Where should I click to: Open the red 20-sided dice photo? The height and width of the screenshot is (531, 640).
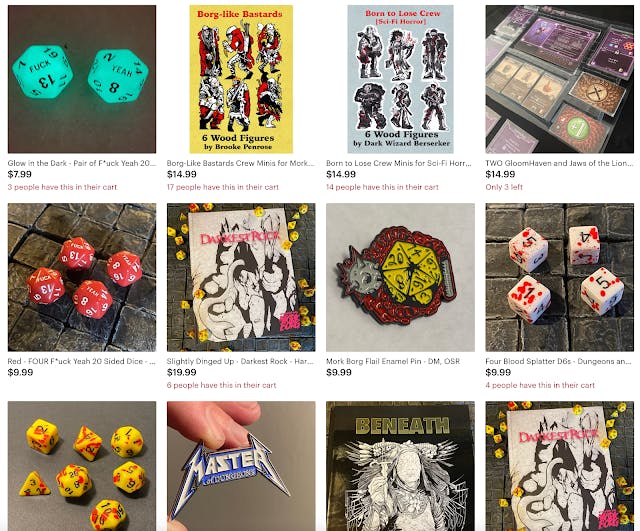pos(82,277)
